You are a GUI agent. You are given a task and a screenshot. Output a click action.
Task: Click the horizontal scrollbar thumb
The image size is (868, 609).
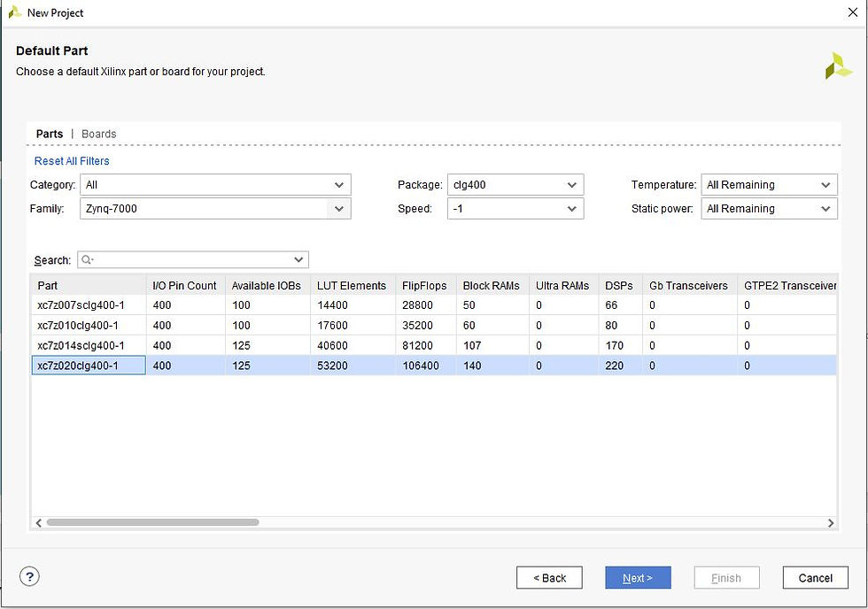pyautogui.click(x=152, y=522)
